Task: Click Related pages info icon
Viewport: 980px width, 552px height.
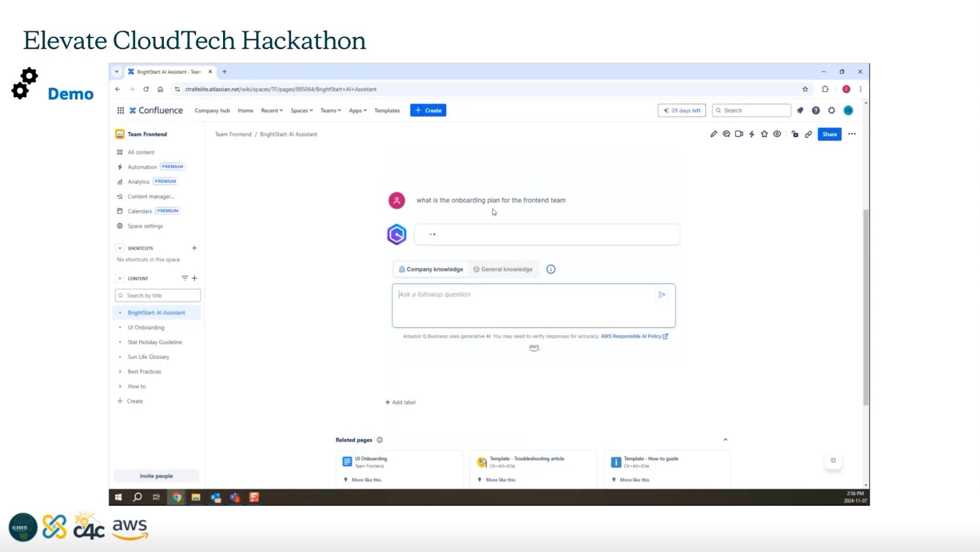Action: pos(380,440)
